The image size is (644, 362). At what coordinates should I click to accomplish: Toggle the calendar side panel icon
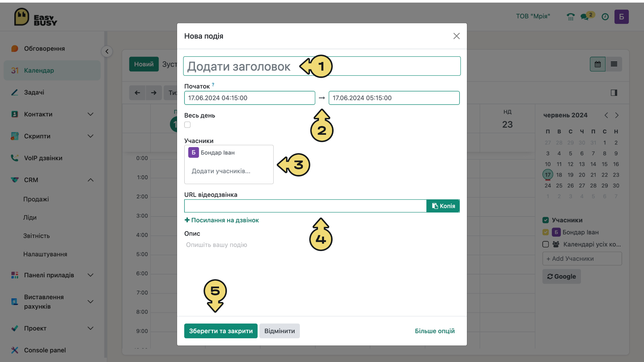(614, 93)
